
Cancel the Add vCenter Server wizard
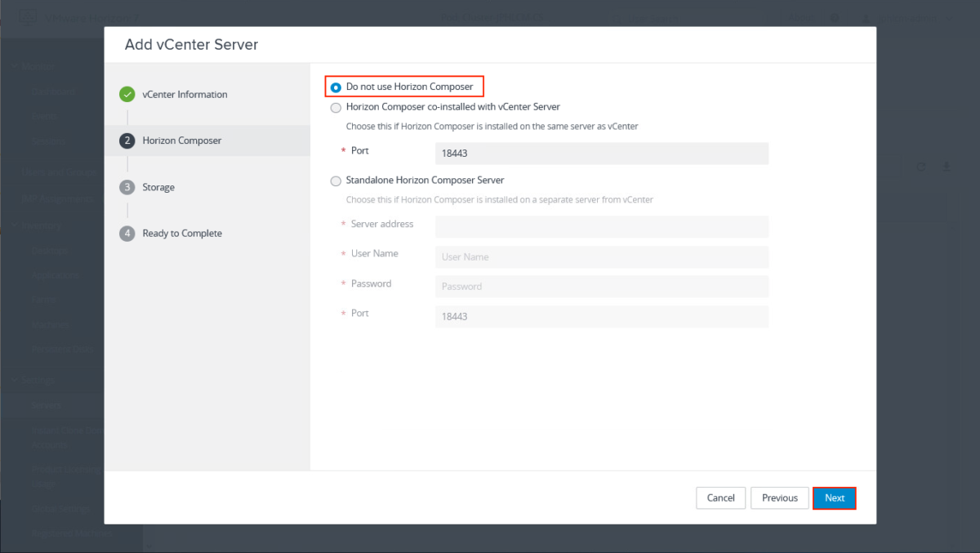721,497
